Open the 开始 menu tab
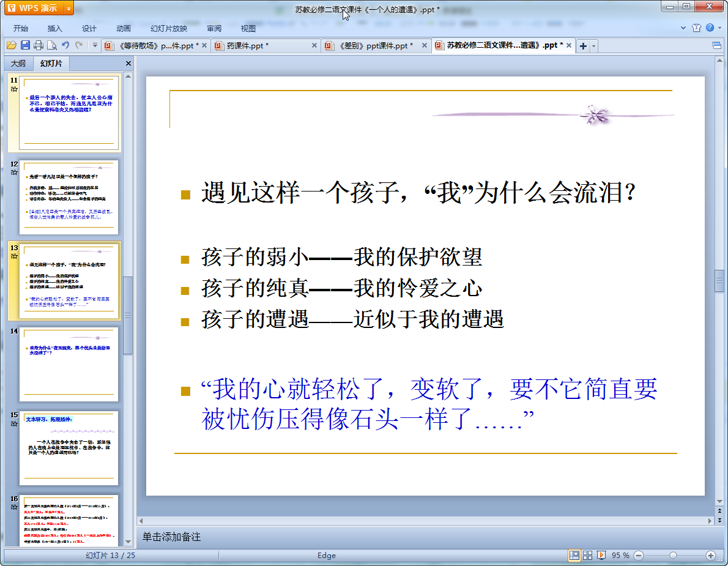 20,28
